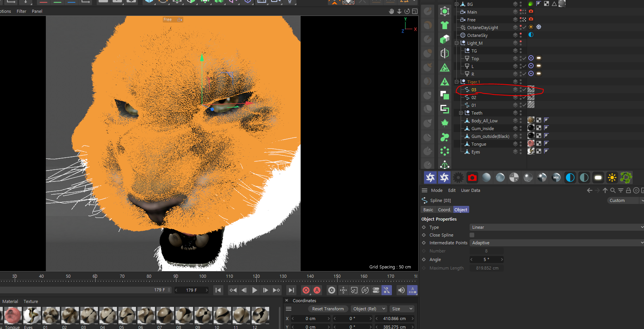Expand the Teeth group
This screenshot has height=329, width=644.
[461, 113]
